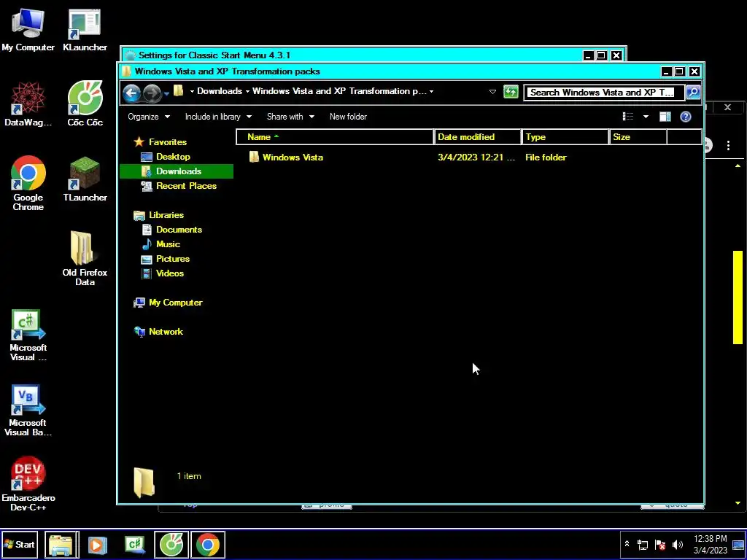
Task: Click the address bar refresh button
Action: [x=511, y=92]
